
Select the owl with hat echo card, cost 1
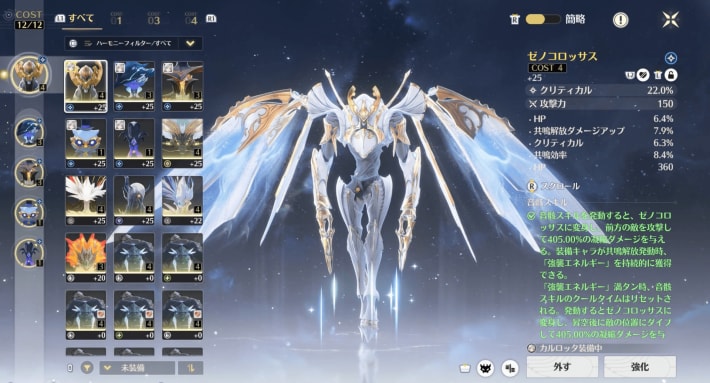86,143
